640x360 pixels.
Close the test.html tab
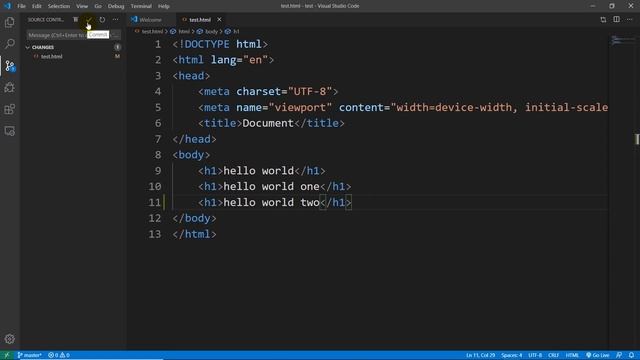click(219, 20)
